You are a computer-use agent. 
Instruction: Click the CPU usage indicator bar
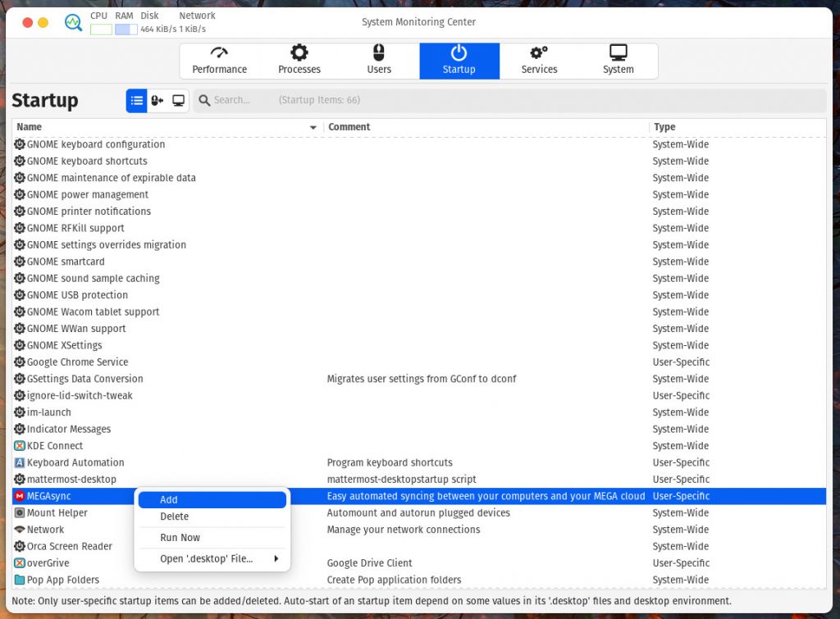pos(101,30)
